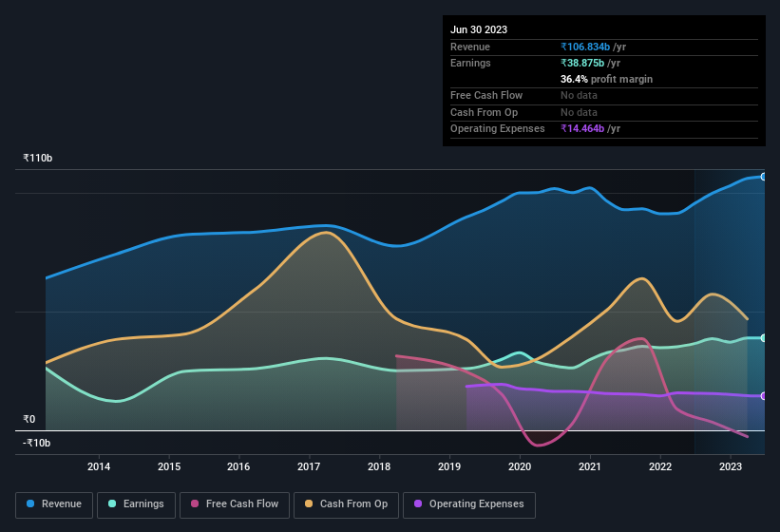Viewport: 780px width, 532px height.
Task: Select the 2014 x-axis label
Action: 99,466
